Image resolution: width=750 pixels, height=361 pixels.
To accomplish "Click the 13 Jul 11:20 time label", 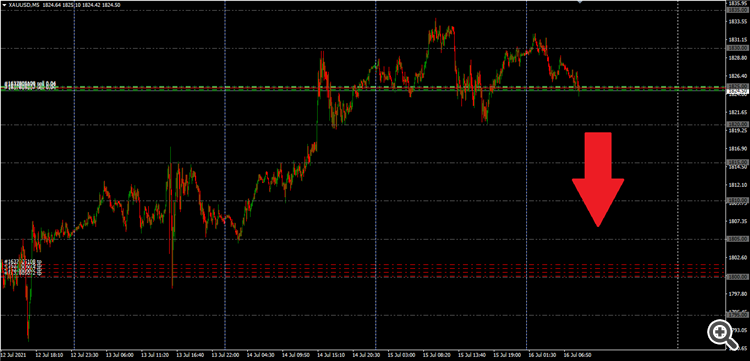I will [155, 356].
